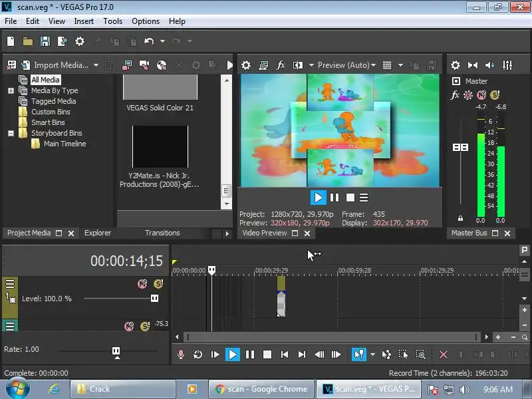Pause the video preview
Viewport: 532px width, 399px height.
point(334,198)
